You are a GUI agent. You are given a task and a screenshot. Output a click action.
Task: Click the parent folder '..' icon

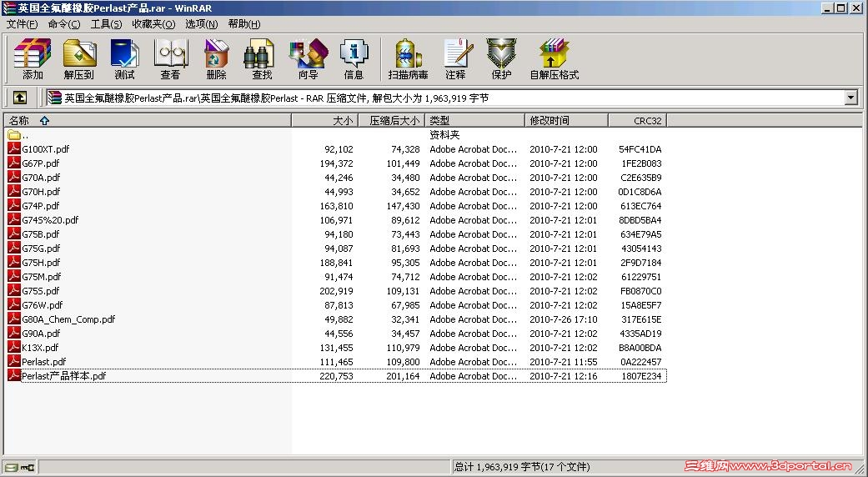click(14, 134)
